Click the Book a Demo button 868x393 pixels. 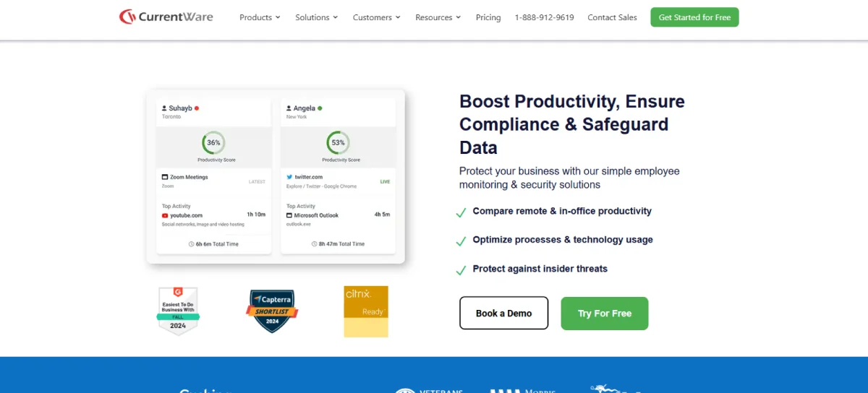503,313
